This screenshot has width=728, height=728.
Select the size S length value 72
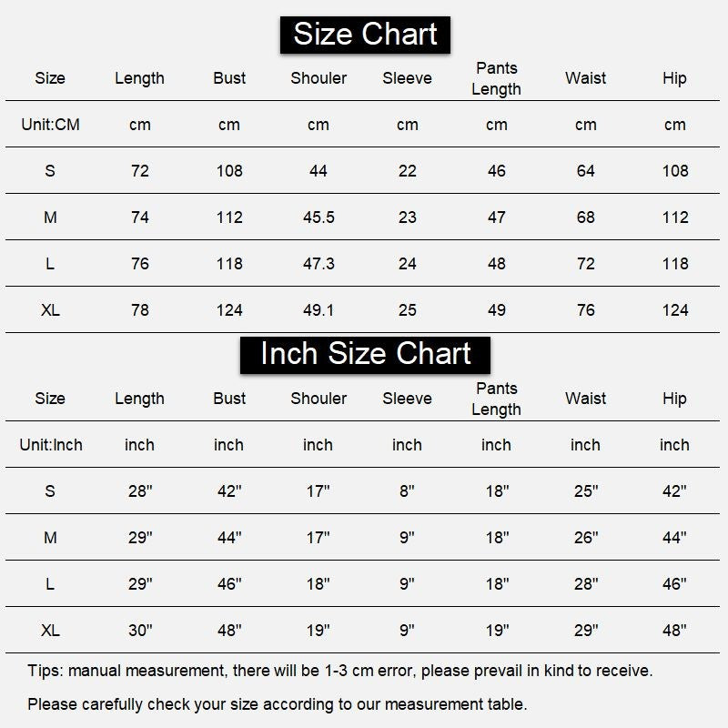point(139,171)
